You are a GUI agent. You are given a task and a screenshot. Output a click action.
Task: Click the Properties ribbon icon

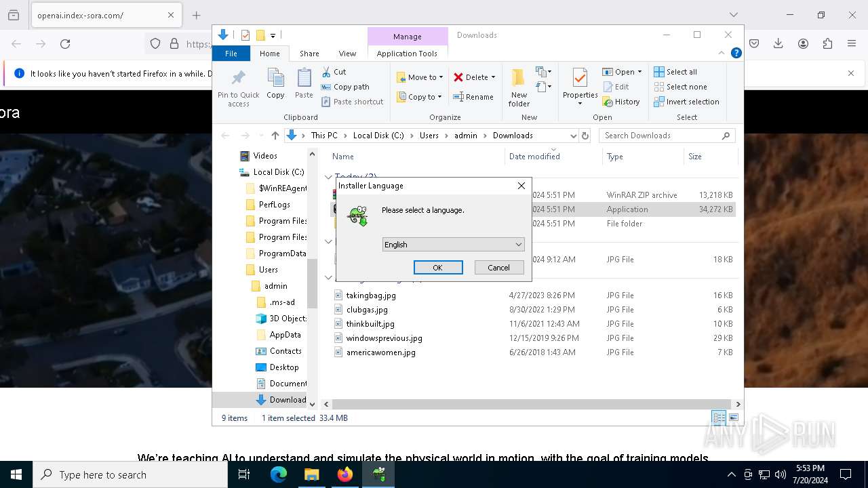[x=580, y=79]
